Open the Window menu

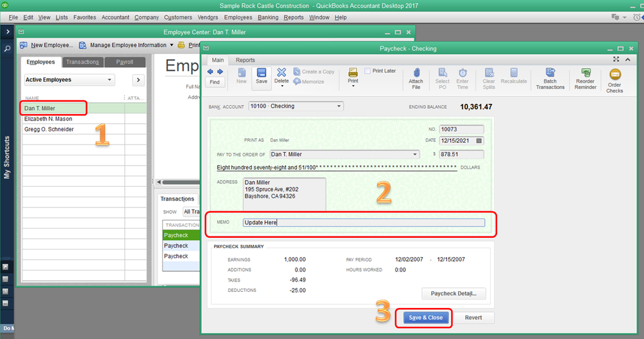(319, 17)
